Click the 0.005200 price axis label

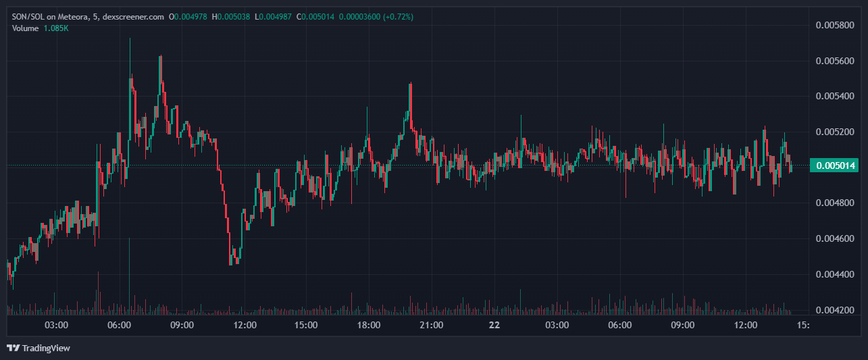836,132
